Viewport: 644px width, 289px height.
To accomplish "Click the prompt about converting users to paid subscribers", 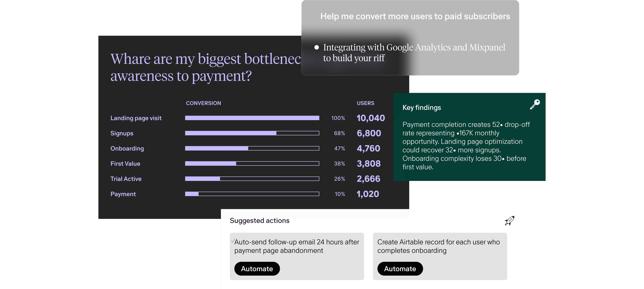I will (415, 16).
